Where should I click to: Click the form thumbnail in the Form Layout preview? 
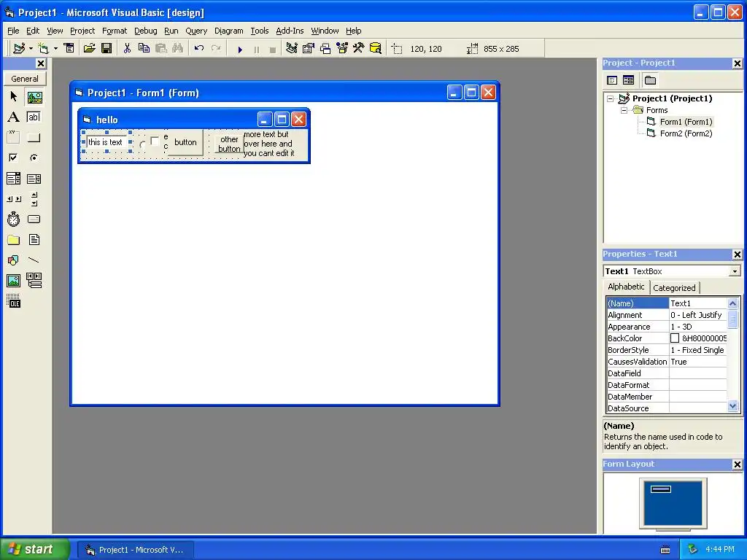[x=661, y=489]
